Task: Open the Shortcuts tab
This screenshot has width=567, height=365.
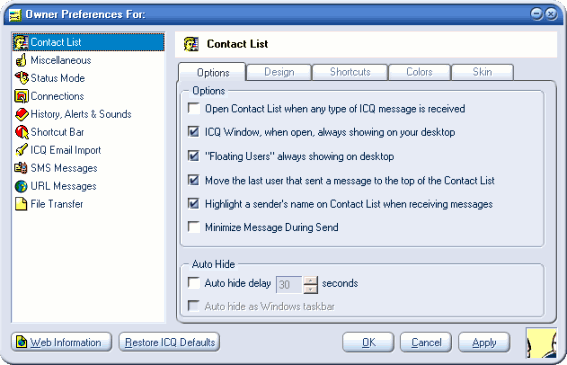Action: (x=350, y=72)
